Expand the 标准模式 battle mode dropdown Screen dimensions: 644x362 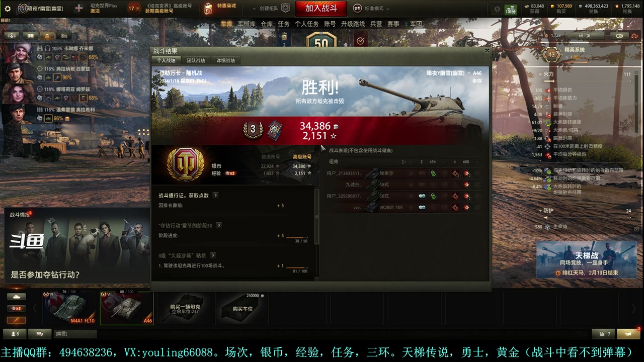[x=369, y=9]
